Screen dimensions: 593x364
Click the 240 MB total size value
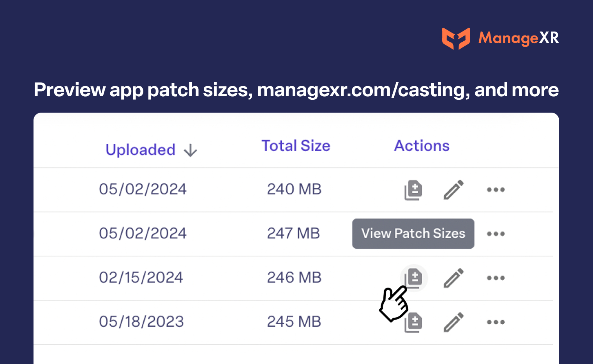pos(294,189)
